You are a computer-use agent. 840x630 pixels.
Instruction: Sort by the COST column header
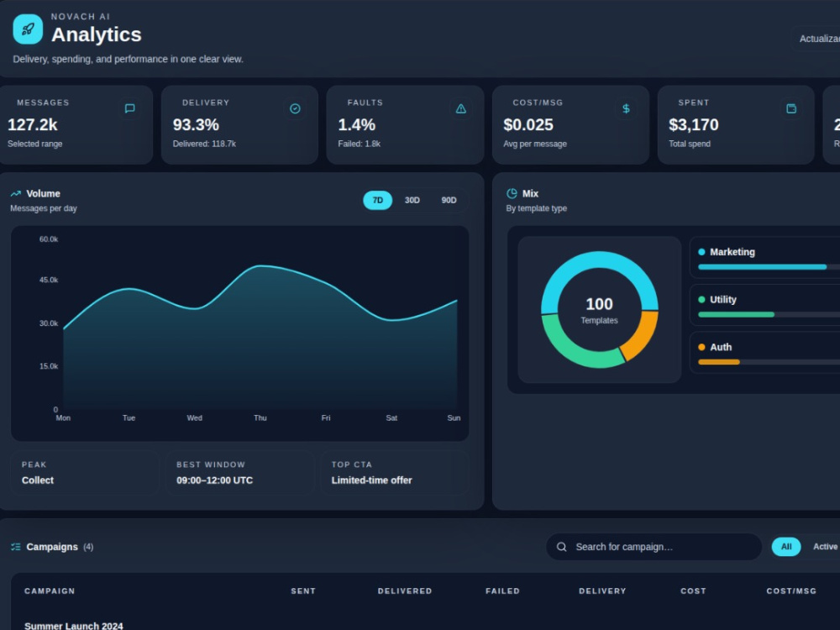click(693, 591)
